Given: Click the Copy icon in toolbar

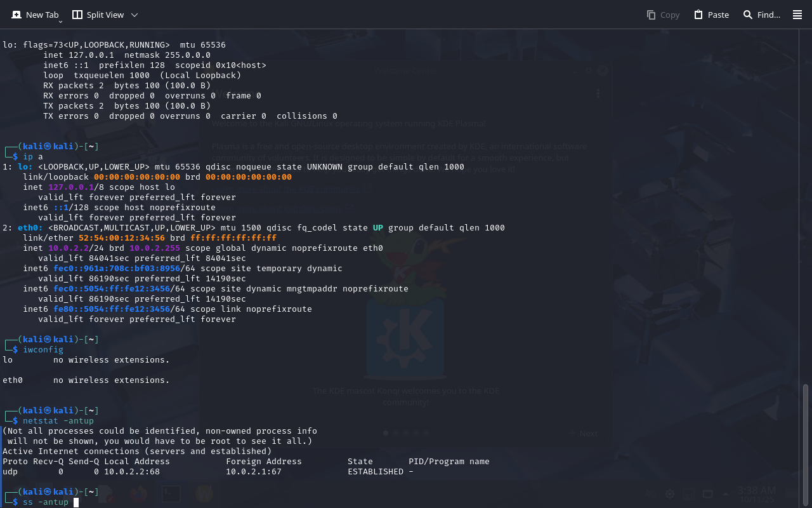Looking at the screenshot, I should [651, 15].
